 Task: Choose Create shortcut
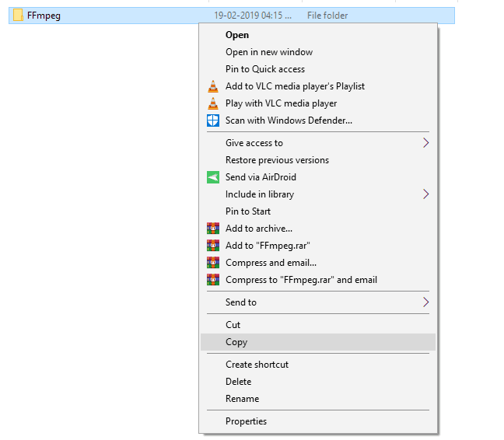point(318,365)
